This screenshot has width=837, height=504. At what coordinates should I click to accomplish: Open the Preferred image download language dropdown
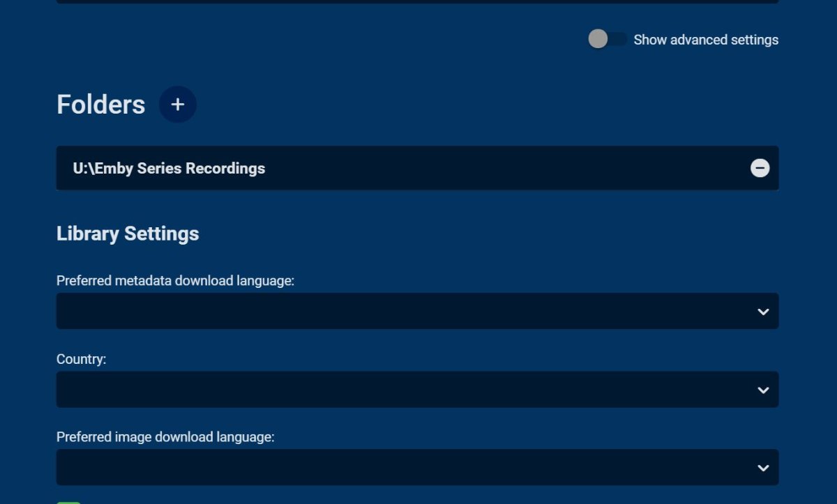(x=405, y=468)
